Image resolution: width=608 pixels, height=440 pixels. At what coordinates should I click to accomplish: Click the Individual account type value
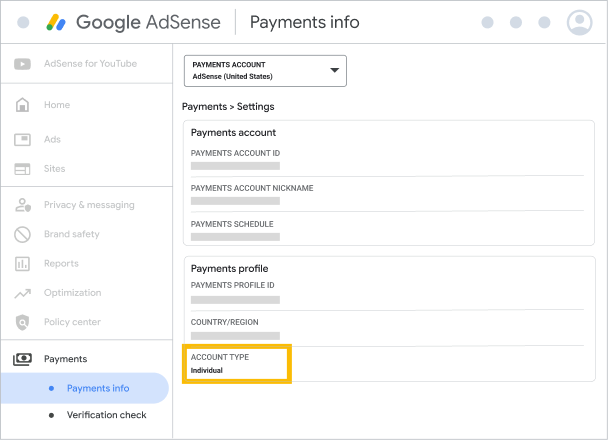(x=207, y=370)
